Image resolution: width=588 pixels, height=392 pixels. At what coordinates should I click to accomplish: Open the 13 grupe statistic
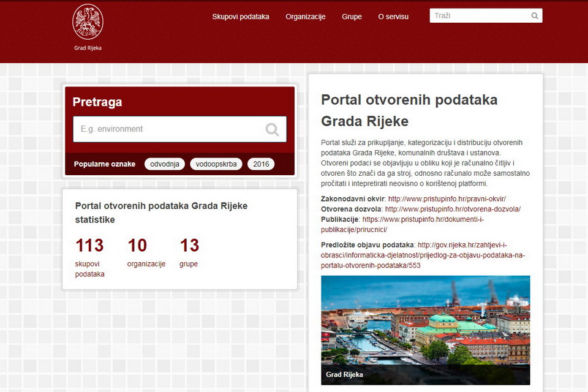(x=189, y=246)
